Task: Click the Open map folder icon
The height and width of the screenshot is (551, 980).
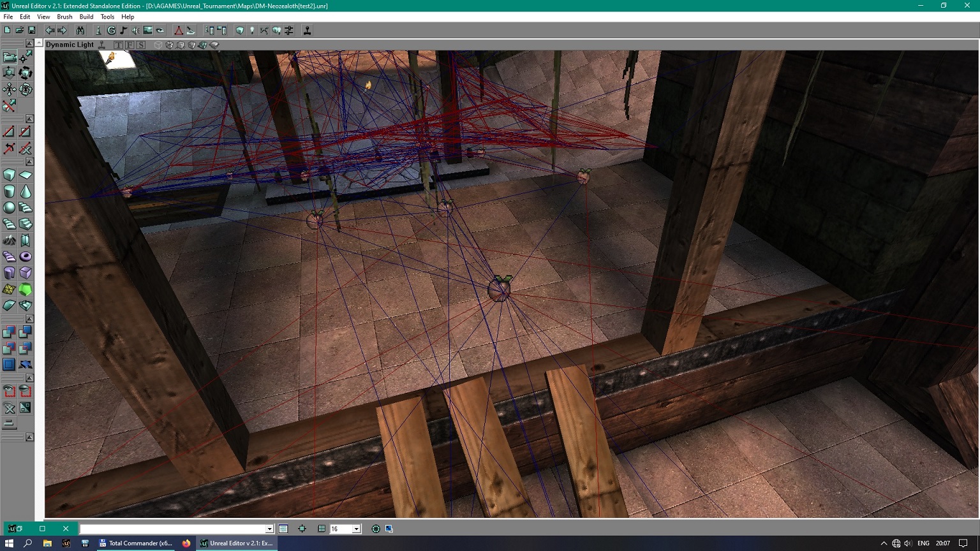Action: tap(19, 30)
